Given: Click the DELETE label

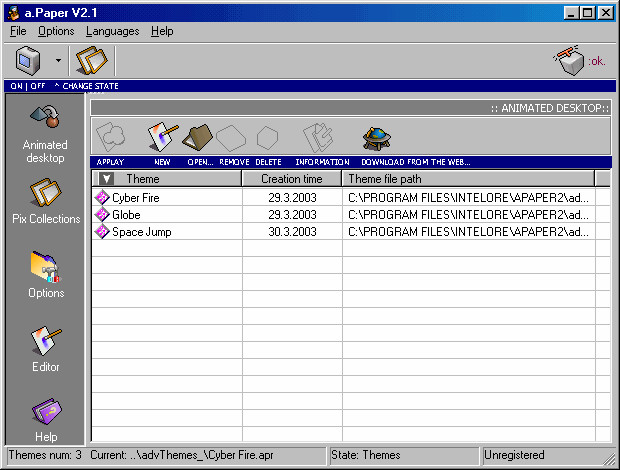Looking at the screenshot, I should [x=268, y=162].
